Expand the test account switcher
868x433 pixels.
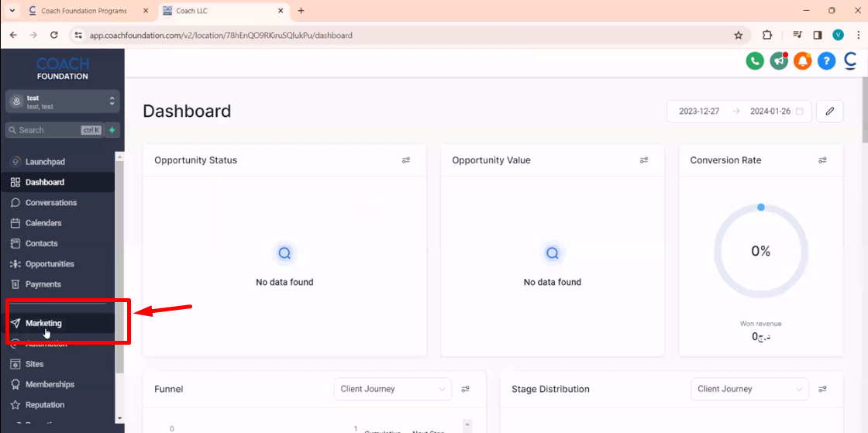[63, 101]
